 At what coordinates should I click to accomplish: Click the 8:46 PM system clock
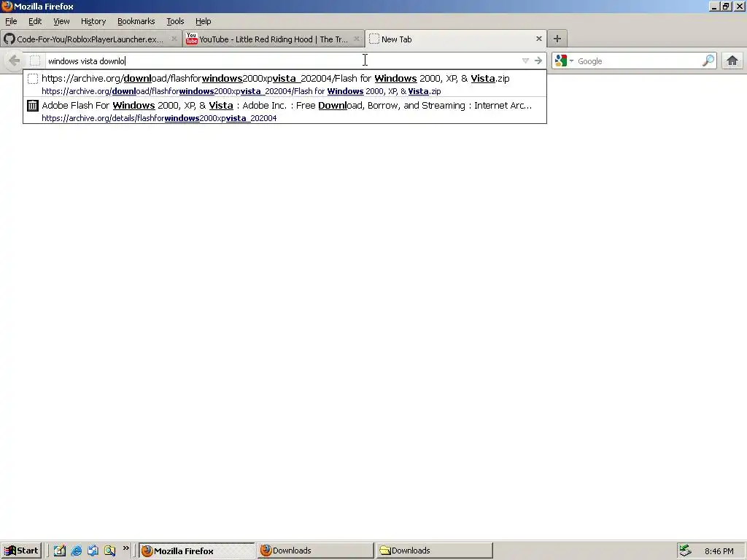719,551
